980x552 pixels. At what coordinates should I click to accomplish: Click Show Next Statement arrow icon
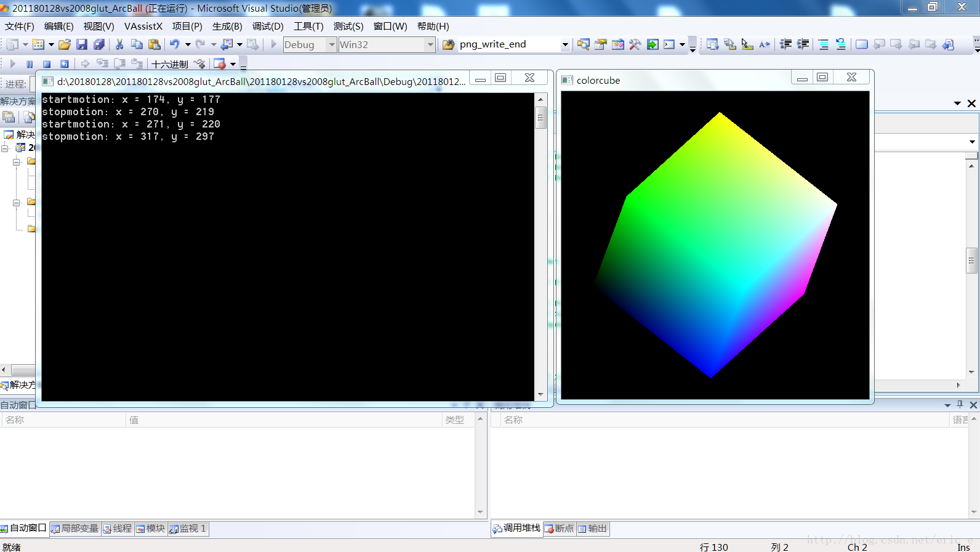tap(85, 63)
